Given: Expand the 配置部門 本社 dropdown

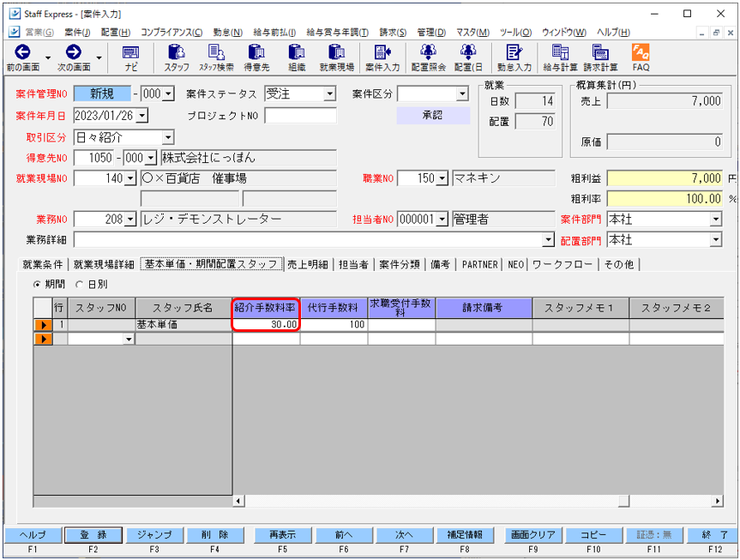Looking at the screenshot, I should pyautogui.click(x=716, y=240).
